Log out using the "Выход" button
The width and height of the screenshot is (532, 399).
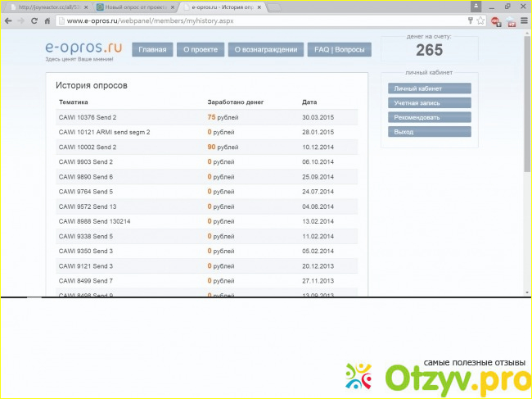tap(430, 131)
